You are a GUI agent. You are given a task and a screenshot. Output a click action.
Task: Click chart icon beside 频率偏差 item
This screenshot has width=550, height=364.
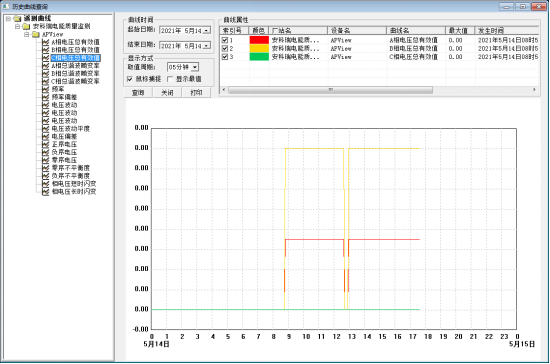45,97
